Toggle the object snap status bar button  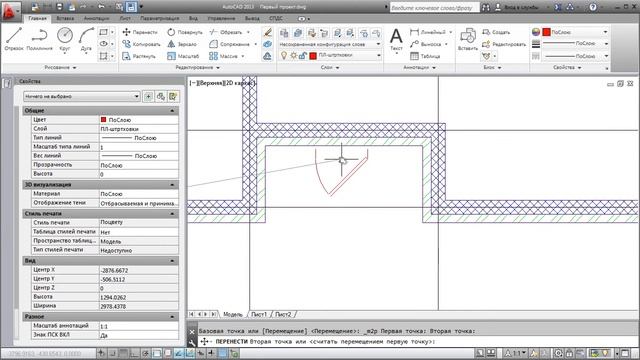coord(157,353)
